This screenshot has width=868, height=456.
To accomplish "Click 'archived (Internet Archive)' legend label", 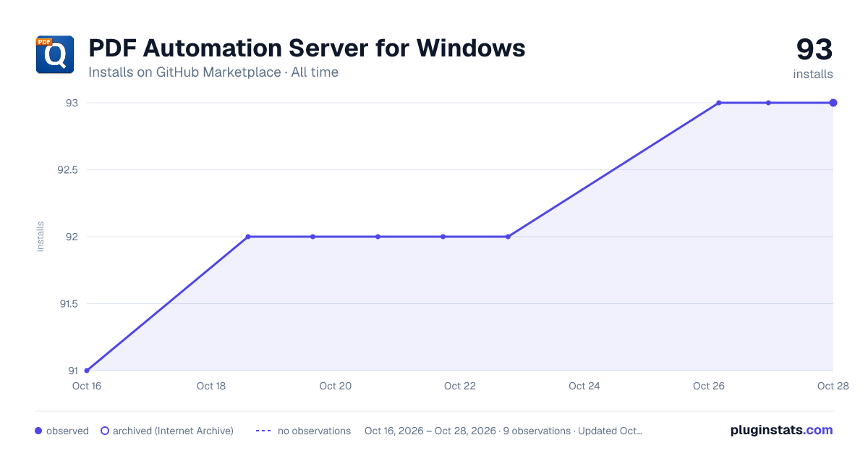I will click(x=173, y=431).
